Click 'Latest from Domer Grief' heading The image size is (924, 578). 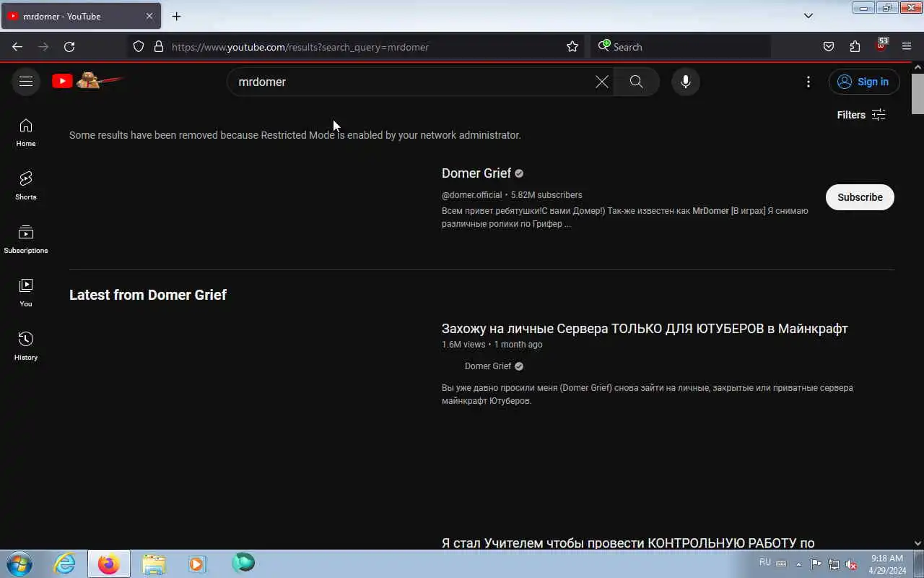point(148,295)
